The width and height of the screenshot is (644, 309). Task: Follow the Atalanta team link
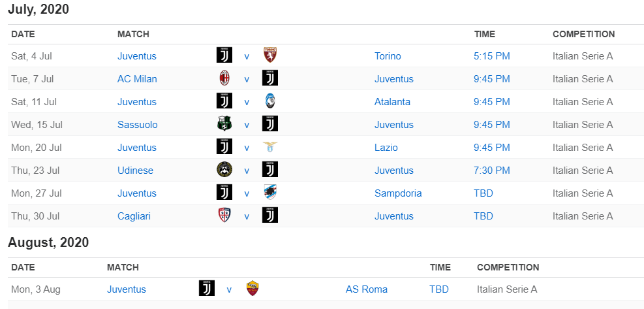point(392,102)
